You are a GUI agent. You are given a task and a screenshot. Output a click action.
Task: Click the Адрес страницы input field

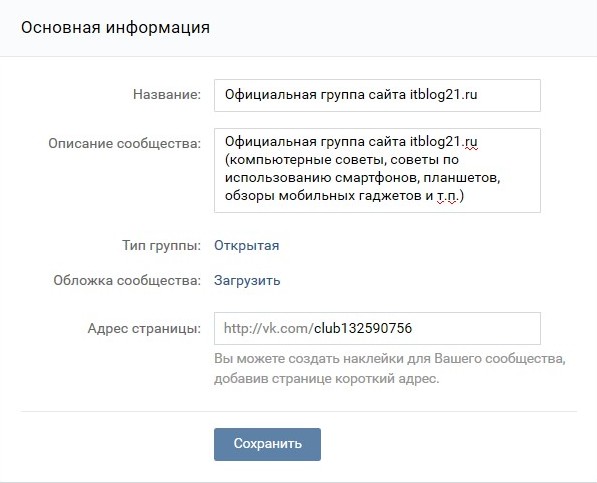377,328
